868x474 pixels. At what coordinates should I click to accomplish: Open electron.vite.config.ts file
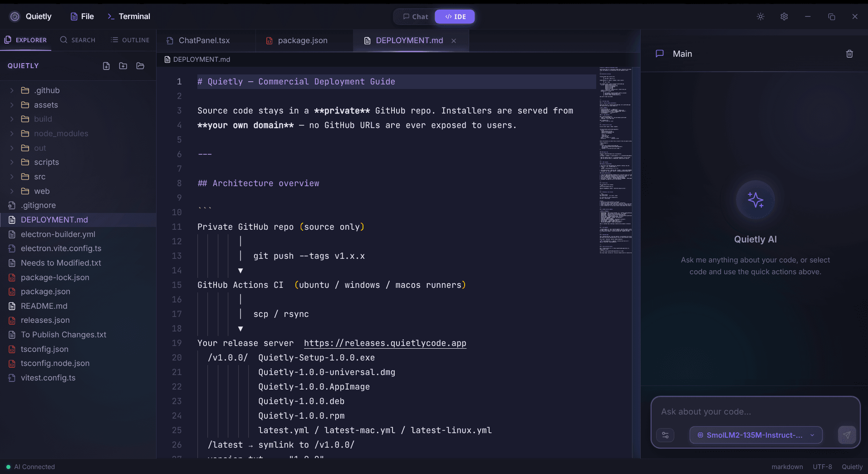78,248
